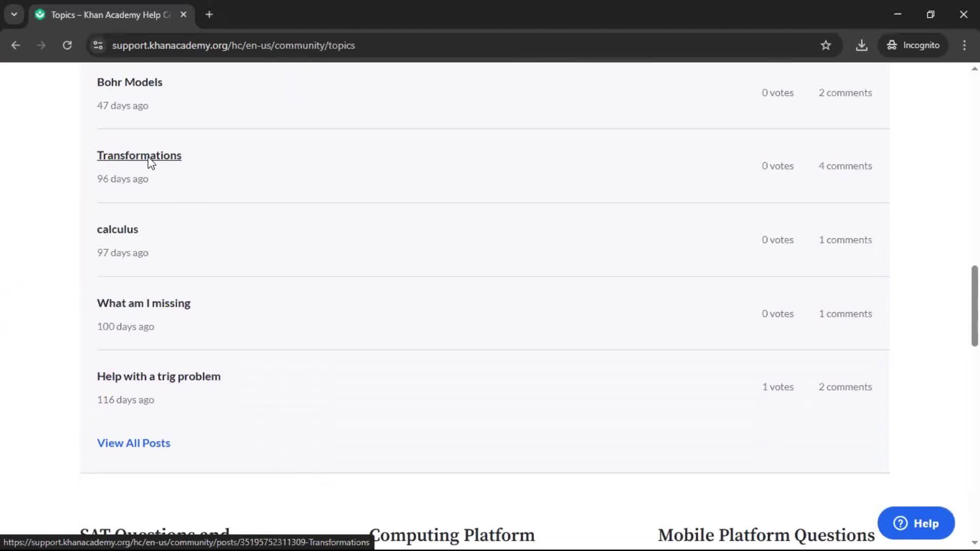Open Help with a trig problem post
This screenshot has height=551, width=980.
click(159, 377)
